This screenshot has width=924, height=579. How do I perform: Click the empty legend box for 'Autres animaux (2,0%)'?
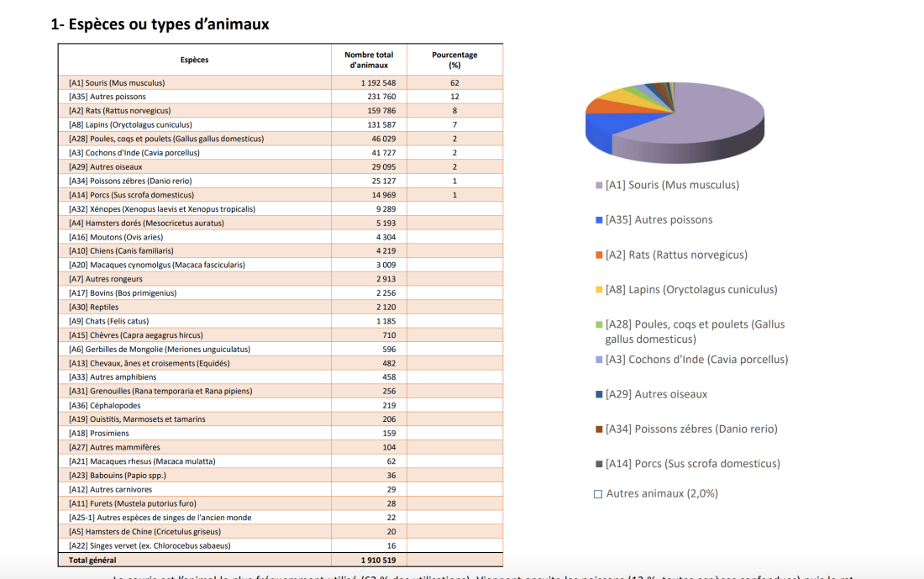[x=598, y=494]
